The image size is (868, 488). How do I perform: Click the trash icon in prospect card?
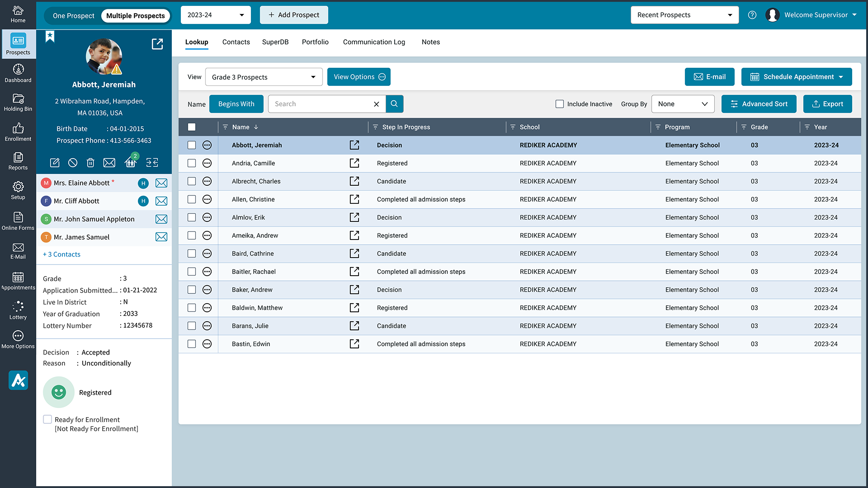90,163
